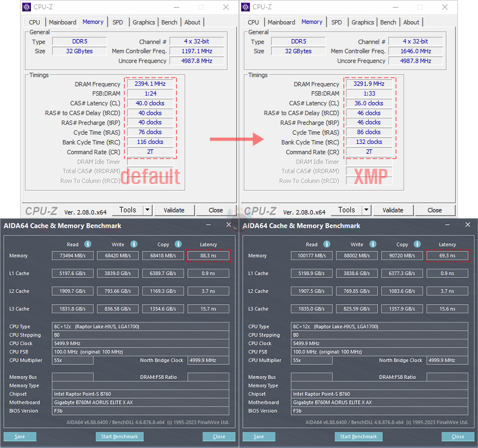Click Close button in left CPU-Z
Screen dimensions: 478x448
[216, 210]
